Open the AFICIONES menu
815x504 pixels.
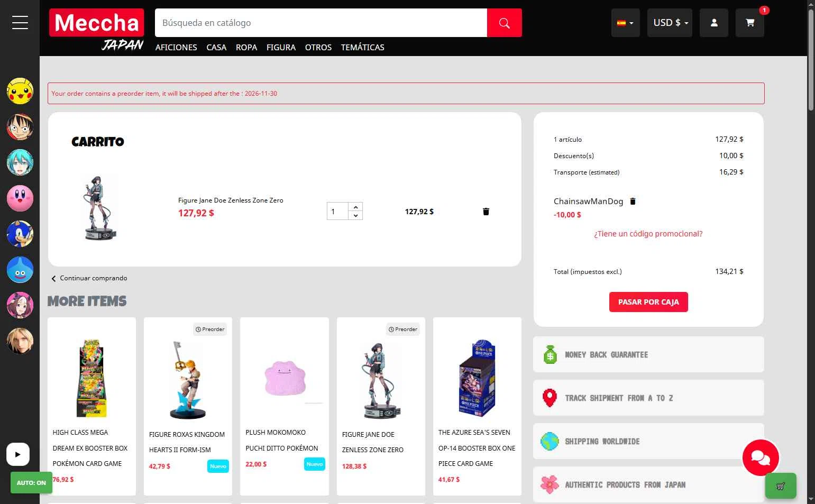[176, 47]
